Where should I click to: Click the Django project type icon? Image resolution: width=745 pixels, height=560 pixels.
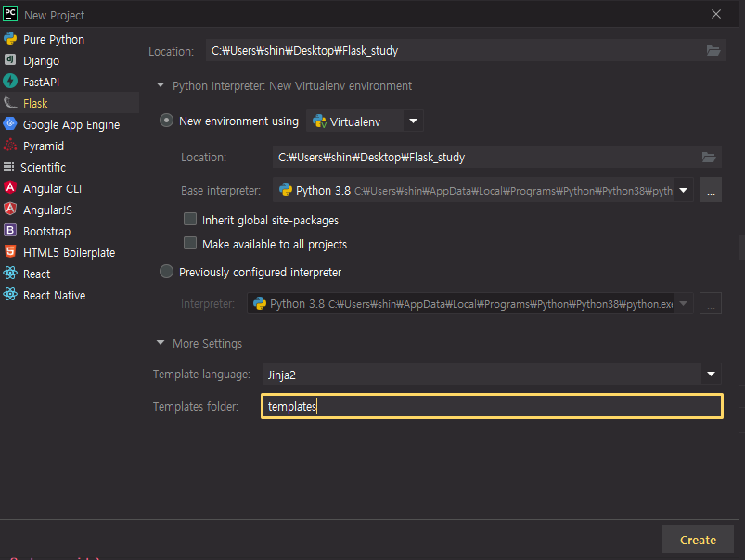point(10,59)
